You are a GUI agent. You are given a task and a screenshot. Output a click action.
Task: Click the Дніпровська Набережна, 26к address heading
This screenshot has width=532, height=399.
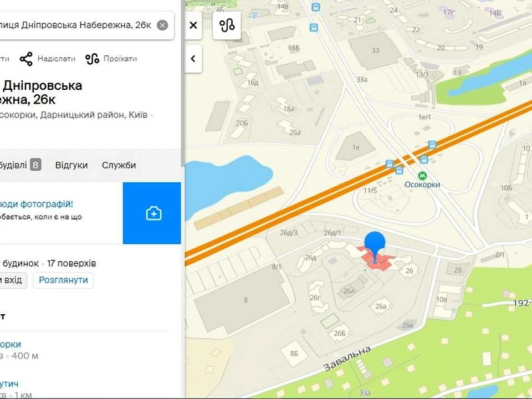41,93
